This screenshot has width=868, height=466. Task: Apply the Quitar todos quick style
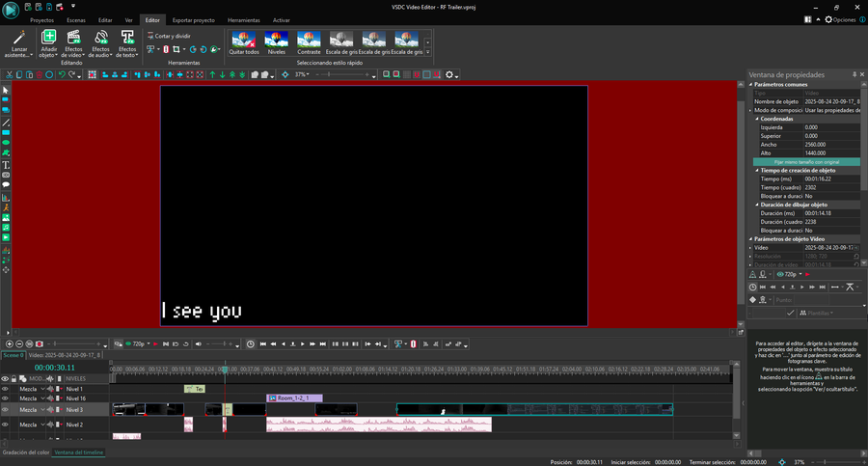[x=244, y=43]
